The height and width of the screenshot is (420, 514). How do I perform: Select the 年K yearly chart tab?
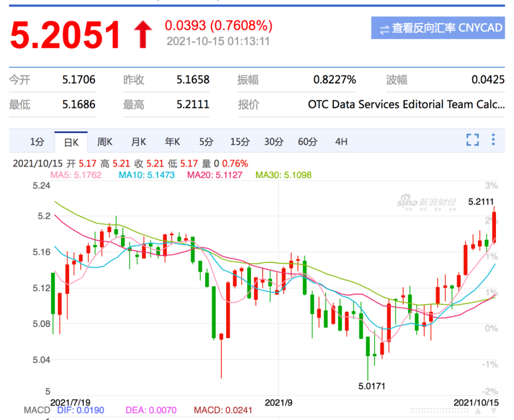click(172, 142)
